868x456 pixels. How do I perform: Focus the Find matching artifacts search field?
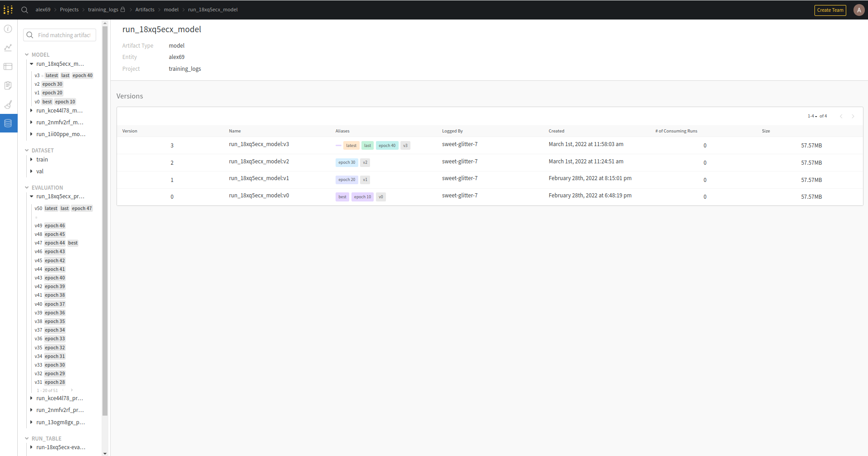coord(60,35)
